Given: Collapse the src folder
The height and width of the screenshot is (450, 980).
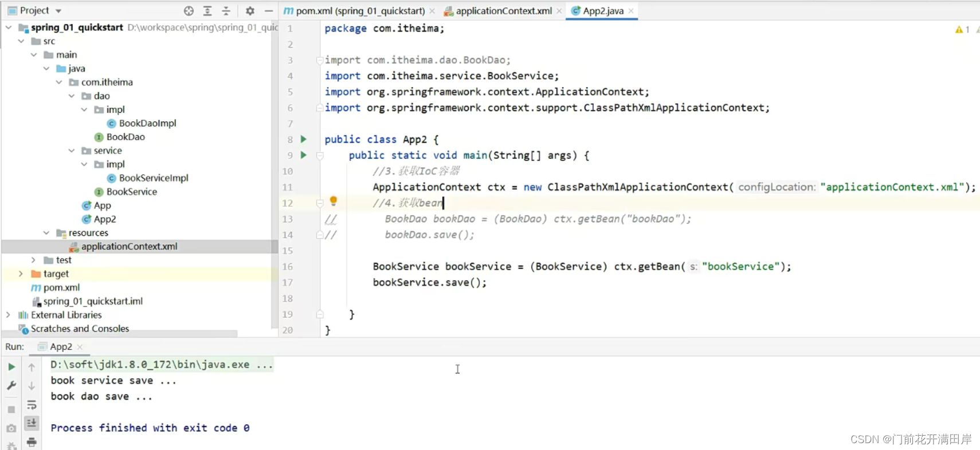Looking at the screenshot, I should tap(21, 41).
